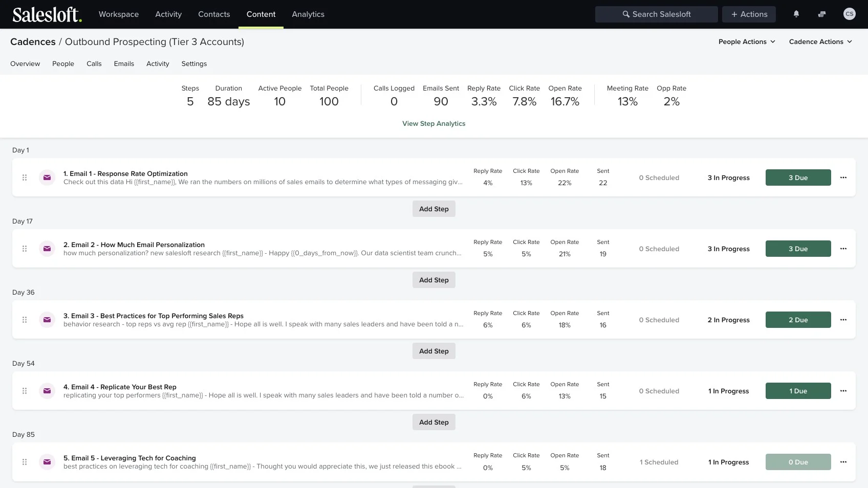Click envelope icon of Email 2 step

(x=47, y=249)
